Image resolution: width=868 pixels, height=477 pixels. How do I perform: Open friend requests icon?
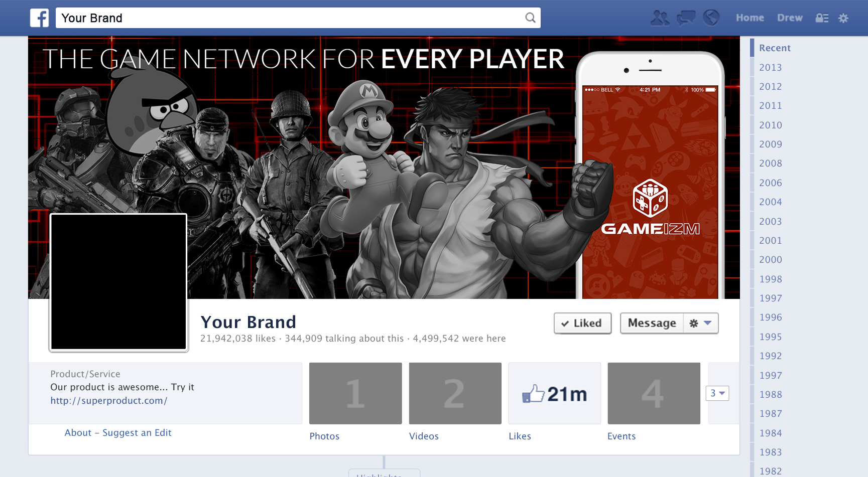tap(660, 18)
